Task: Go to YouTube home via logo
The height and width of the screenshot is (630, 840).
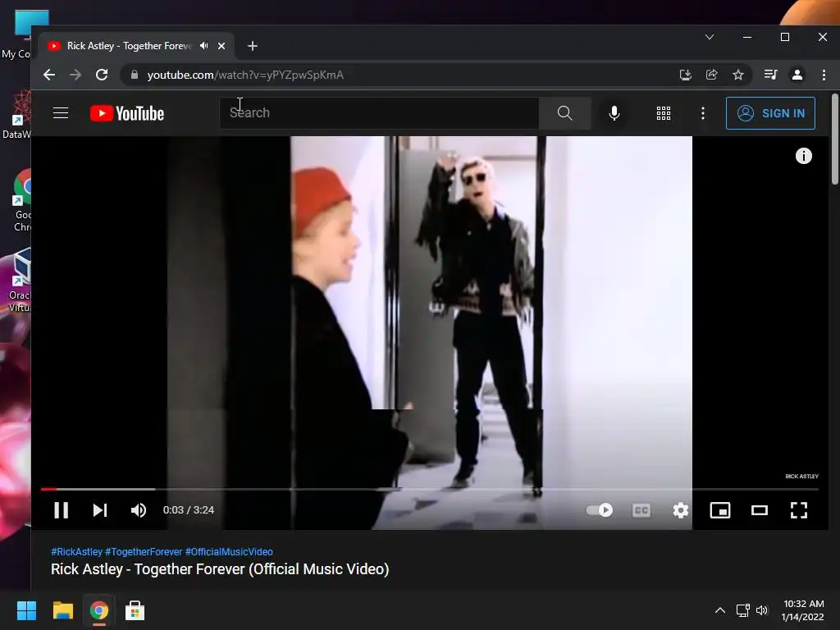Action: click(x=127, y=113)
